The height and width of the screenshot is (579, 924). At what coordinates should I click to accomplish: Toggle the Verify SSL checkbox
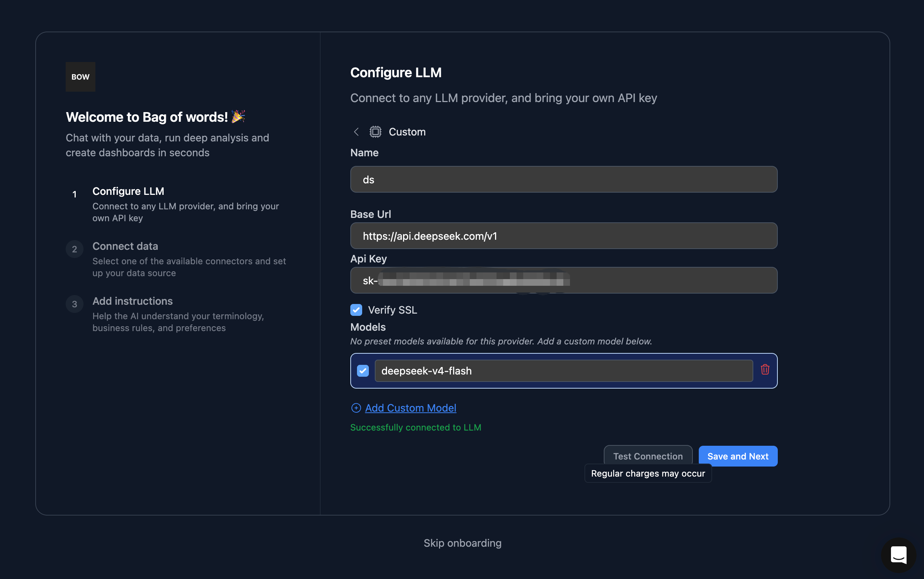pyautogui.click(x=356, y=310)
